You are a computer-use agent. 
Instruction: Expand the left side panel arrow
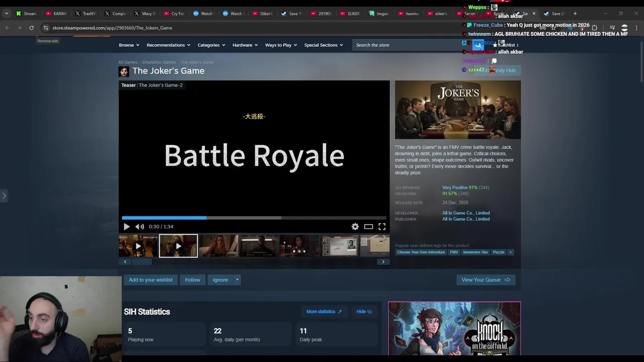click(4, 196)
